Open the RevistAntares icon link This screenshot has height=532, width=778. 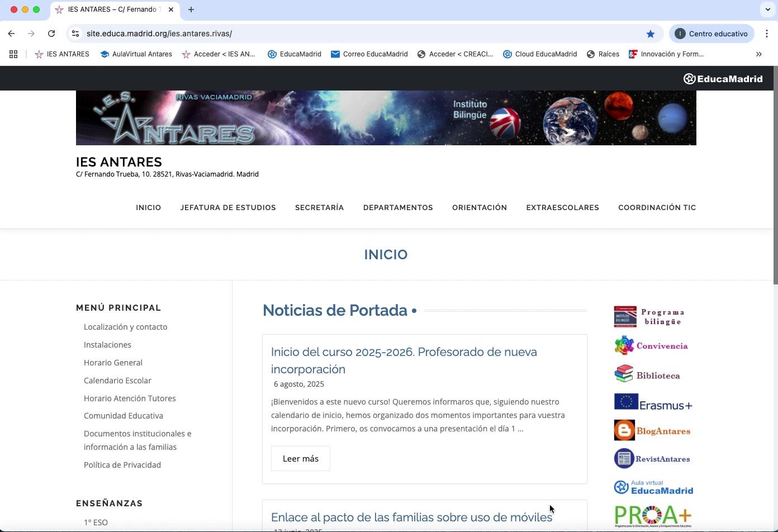652,459
